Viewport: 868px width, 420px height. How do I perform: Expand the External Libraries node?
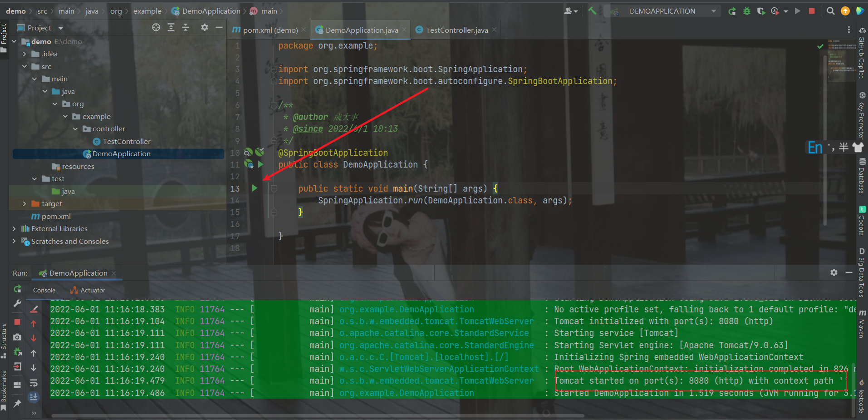click(x=14, y=229)
